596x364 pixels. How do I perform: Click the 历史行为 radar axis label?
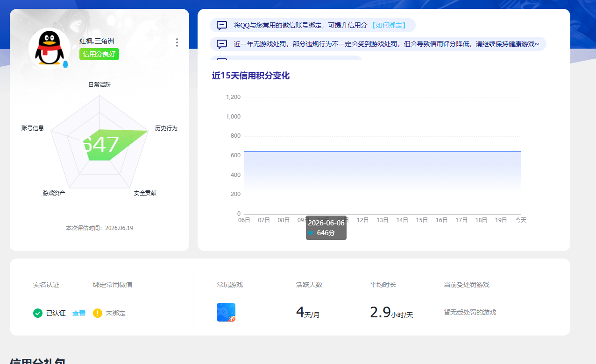coord(166,128)
